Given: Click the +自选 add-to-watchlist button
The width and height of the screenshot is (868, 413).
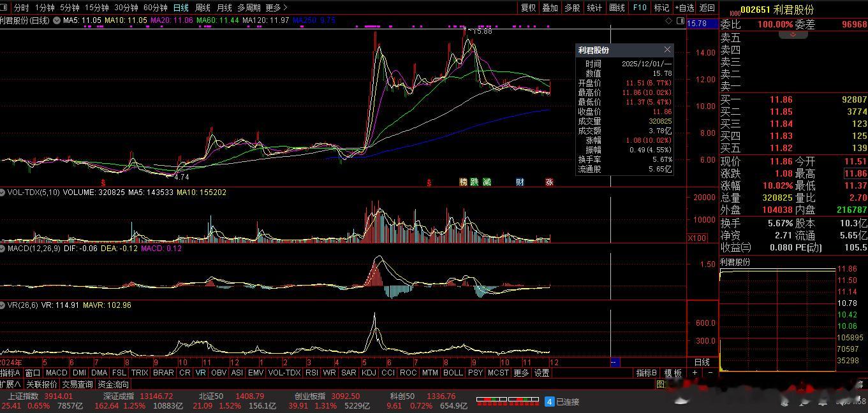Looking at the screenshot, I should point(684,8).
